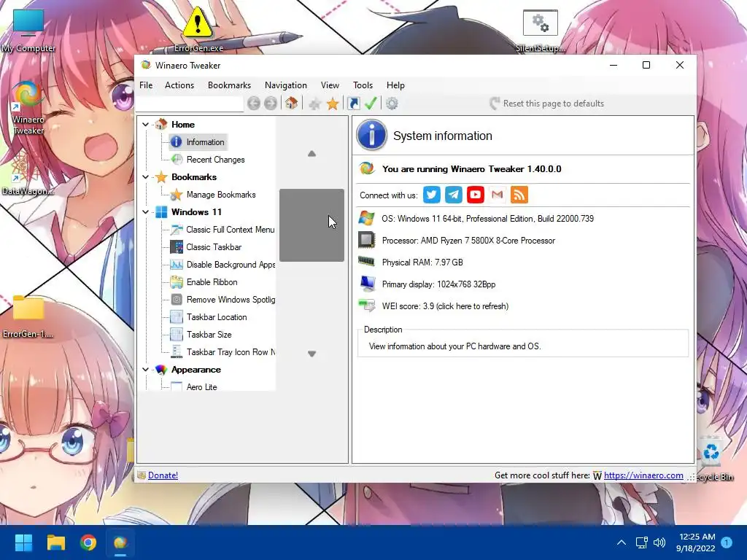
Task: Click the processor chip icon
Action: click(366, 240)
